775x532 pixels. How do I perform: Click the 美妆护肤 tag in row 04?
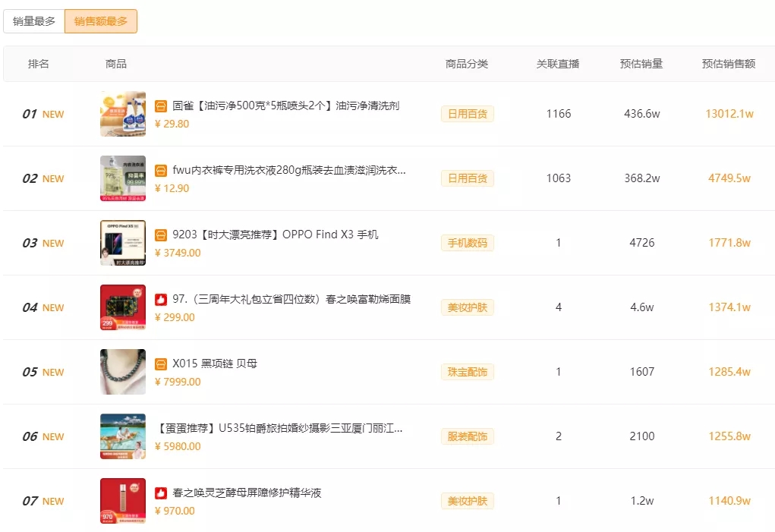468,307
